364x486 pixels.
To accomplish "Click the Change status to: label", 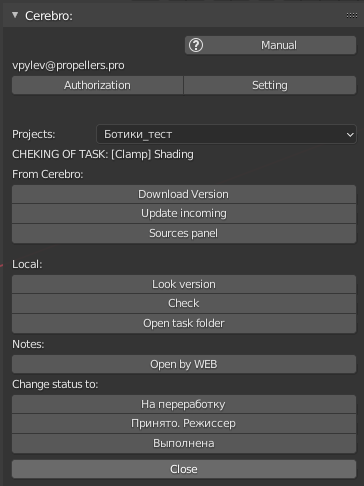I will tap(55, 384).
